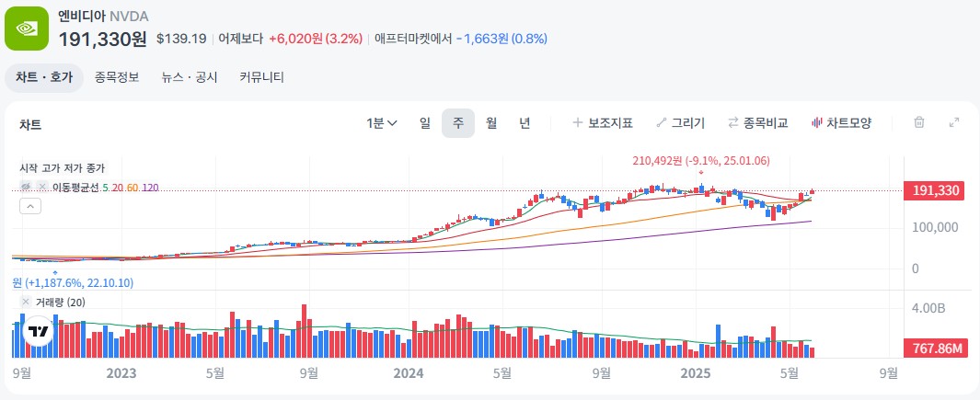Click the +6,020원 (3.2%) daily change
Screen dimensions: 980x400
[316, 39]
